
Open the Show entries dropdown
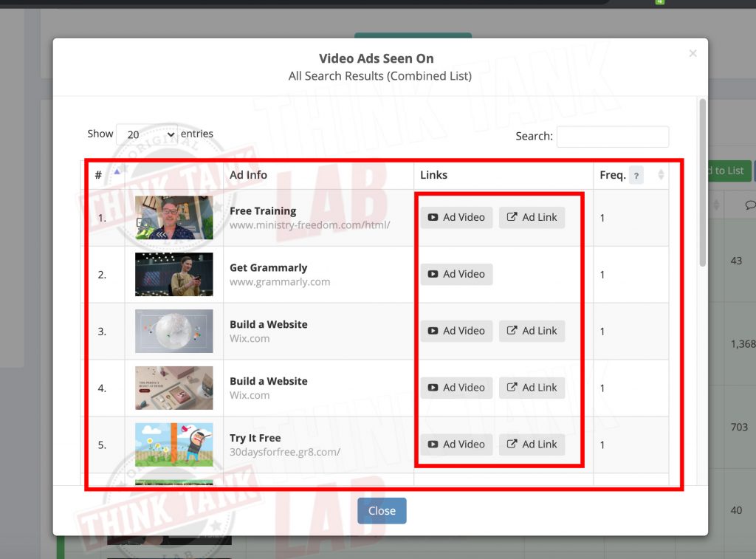(146, 134)
